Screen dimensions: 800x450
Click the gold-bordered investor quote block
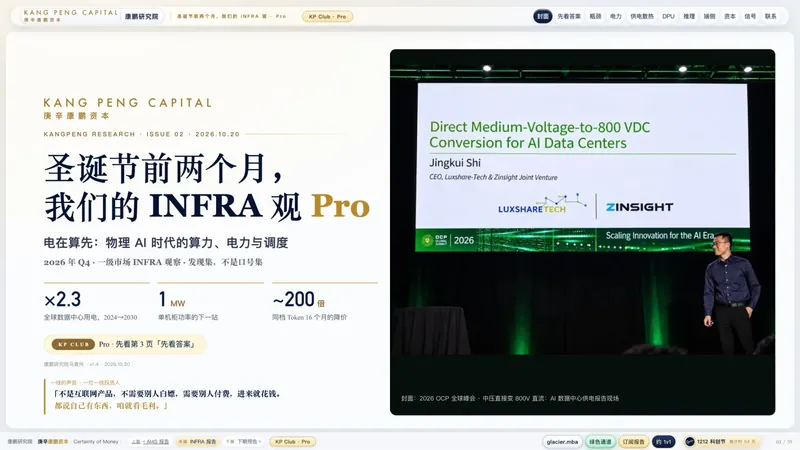pyautogui.click(x=163, y=396)
